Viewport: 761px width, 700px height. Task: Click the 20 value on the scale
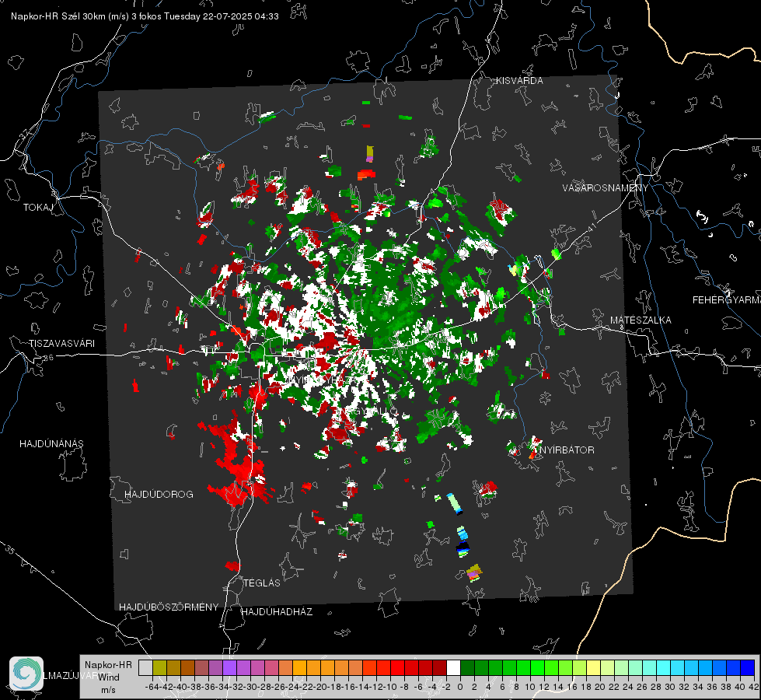(x=600, y=687)
